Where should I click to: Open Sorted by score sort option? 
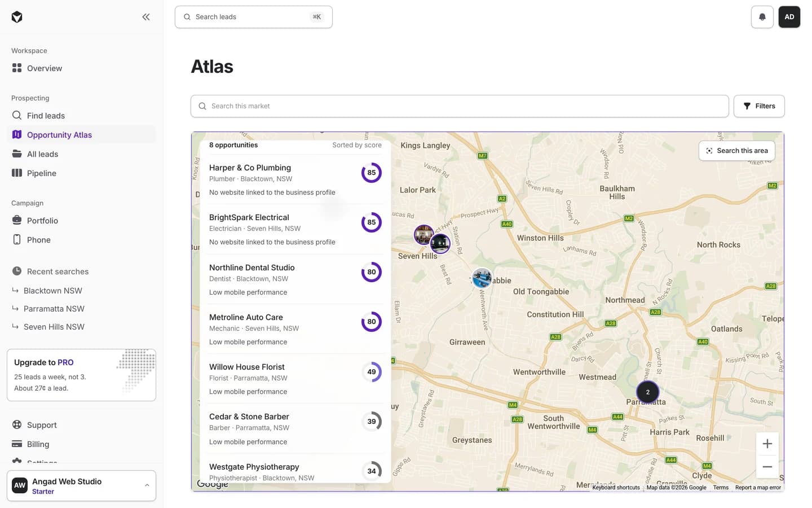pyautogui.click(x=357, y=145)
